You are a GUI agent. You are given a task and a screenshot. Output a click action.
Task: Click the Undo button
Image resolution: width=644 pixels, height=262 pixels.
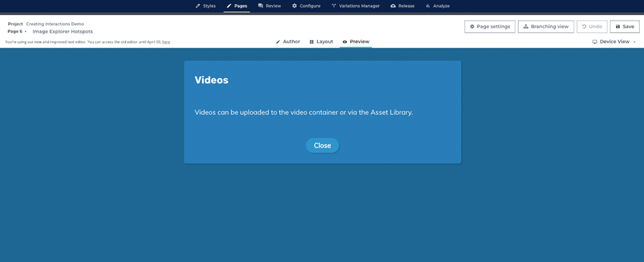click(x=592, y=27)
